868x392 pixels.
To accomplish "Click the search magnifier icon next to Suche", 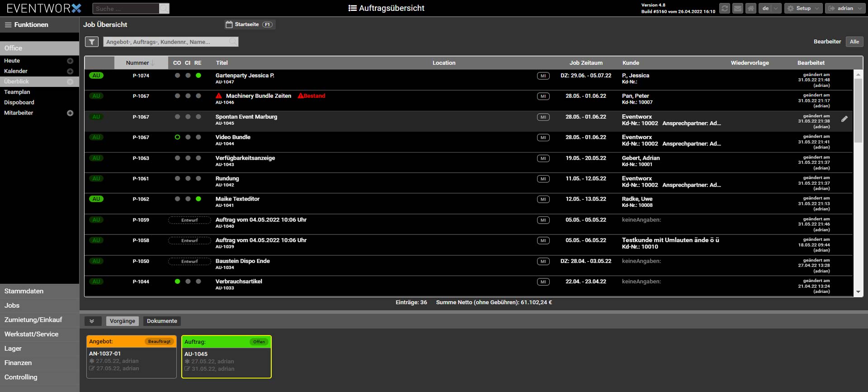I will tap(164, 9).
